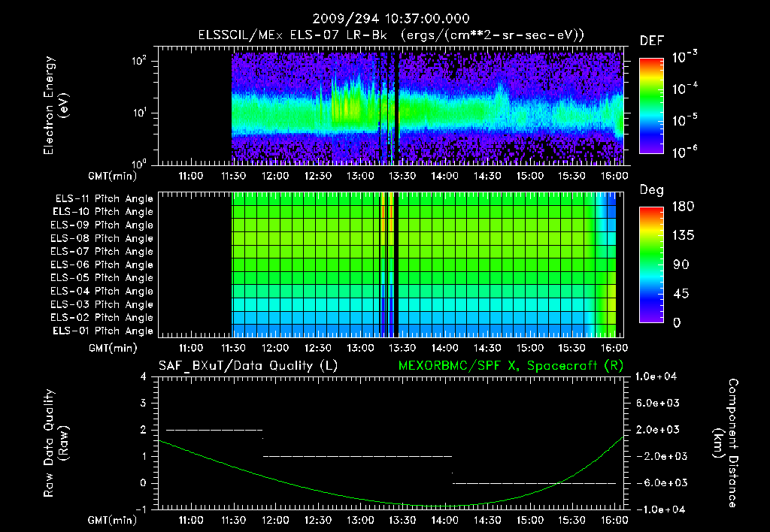This screenshot has height=532, width=770.
Task: Click the Electron Energy (eV) axis label
Action: tap(56, 105)
